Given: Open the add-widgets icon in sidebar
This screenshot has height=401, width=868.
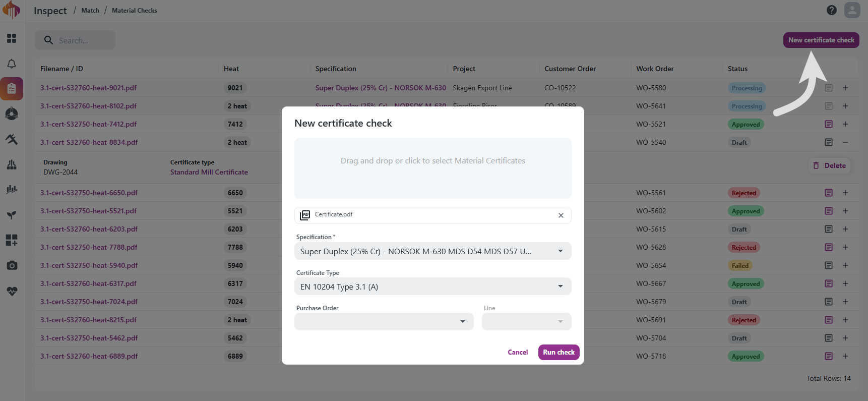Looking at the screenshot, I should click(x=12, y=240).
